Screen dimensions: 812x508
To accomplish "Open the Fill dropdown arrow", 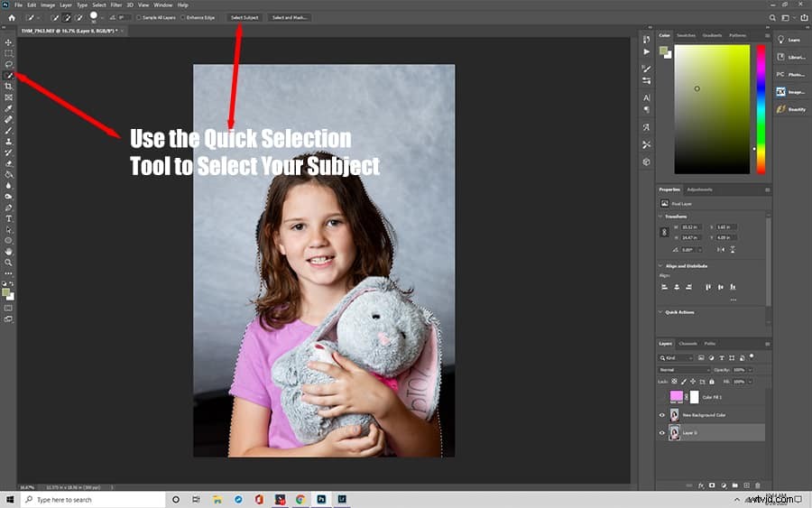I will 750,382.
